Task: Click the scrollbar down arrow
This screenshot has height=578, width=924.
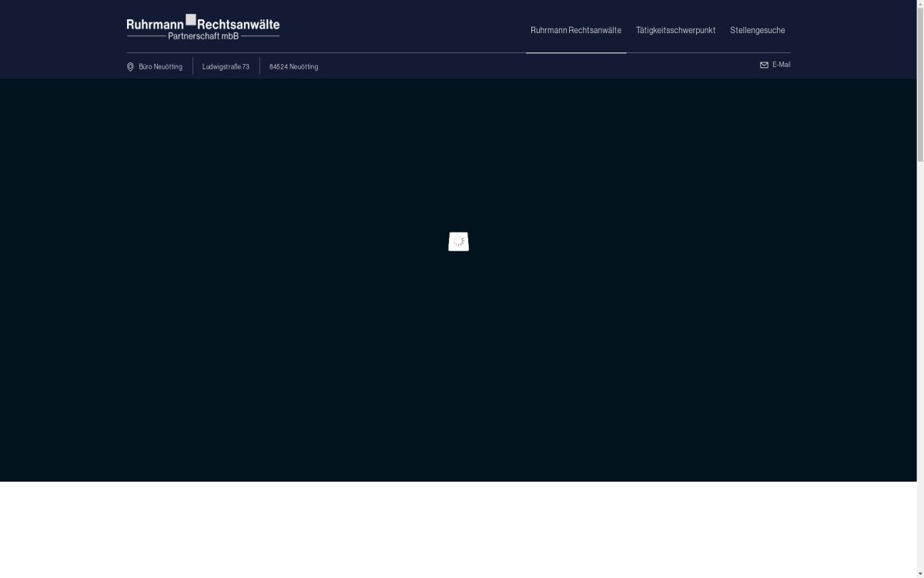Action: (920, 573)
